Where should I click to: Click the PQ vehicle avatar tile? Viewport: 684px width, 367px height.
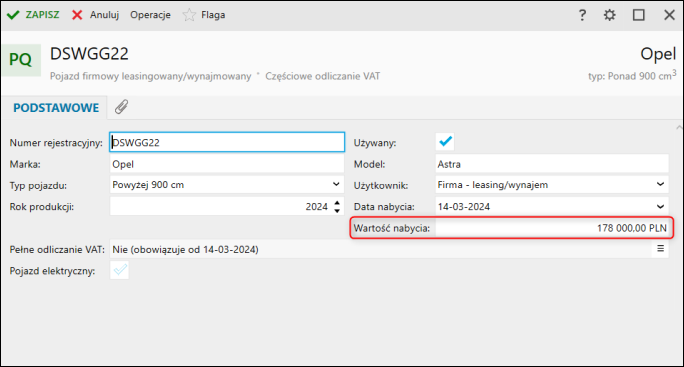[21, 60]
